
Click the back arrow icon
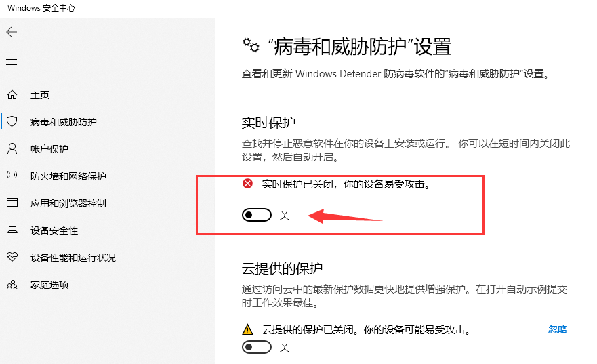coord(12,32)
